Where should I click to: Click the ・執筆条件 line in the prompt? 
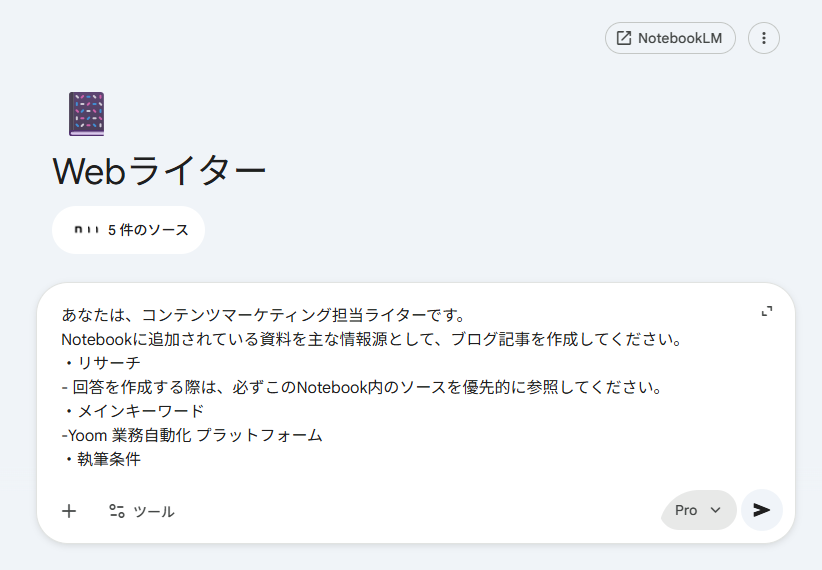(101, 459)
